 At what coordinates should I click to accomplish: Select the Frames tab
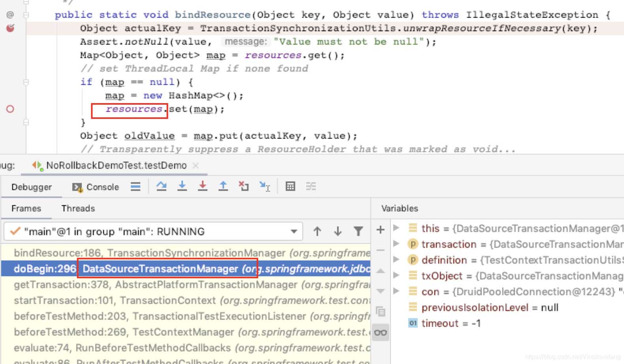coord(26,208)
